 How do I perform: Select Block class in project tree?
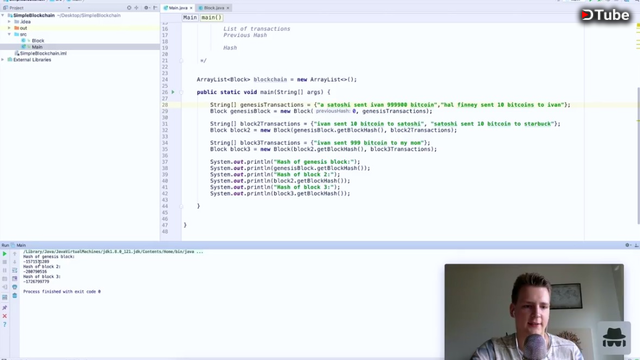coord(38,41)
